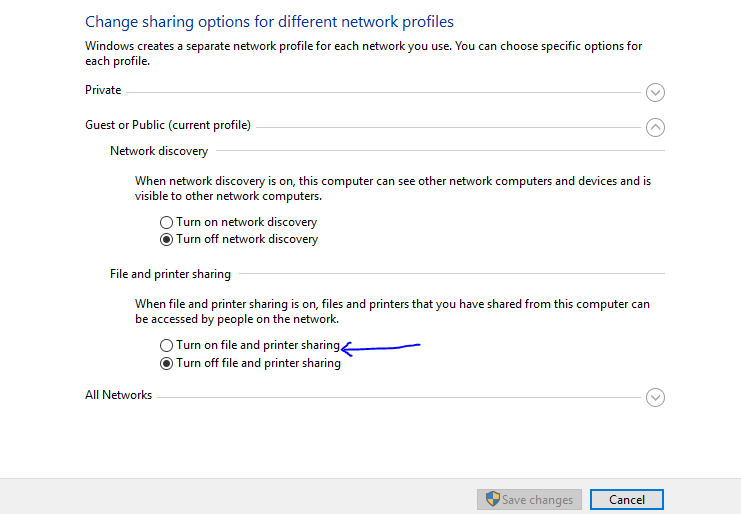Click the Save changes button

[529, 499]
